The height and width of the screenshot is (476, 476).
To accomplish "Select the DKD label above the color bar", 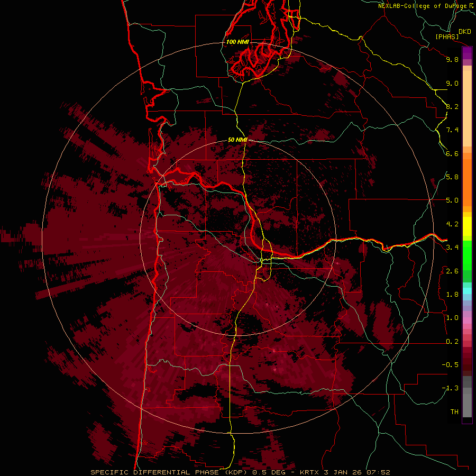I will 464,32.
